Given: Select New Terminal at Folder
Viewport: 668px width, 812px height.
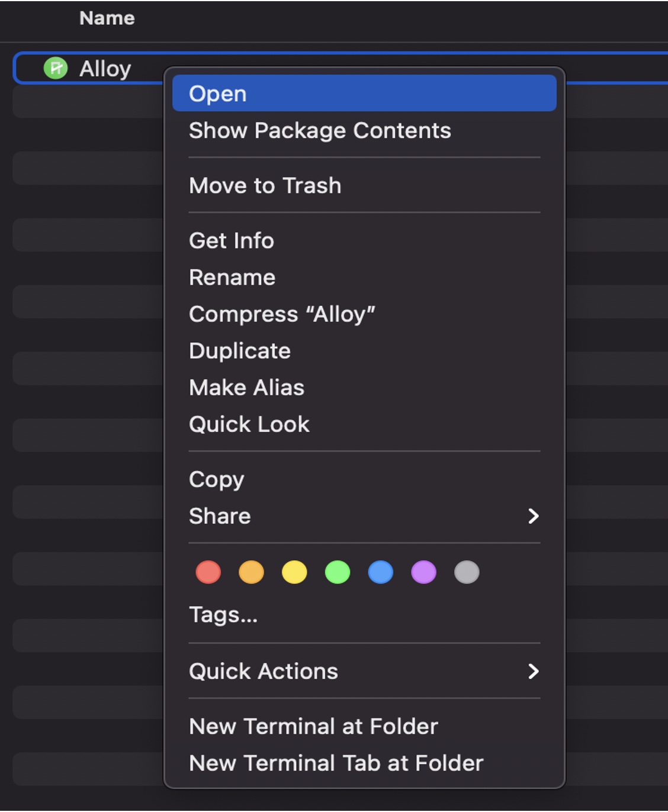Looking at the screenshot, I should tap(313, 726).
